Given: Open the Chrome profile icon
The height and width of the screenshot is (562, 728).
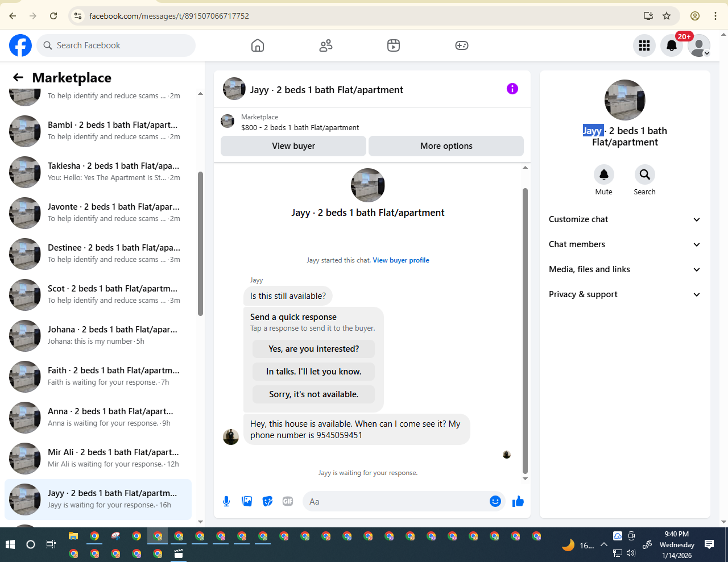Looking at the screenshot, I should click(x=695, y=16).
